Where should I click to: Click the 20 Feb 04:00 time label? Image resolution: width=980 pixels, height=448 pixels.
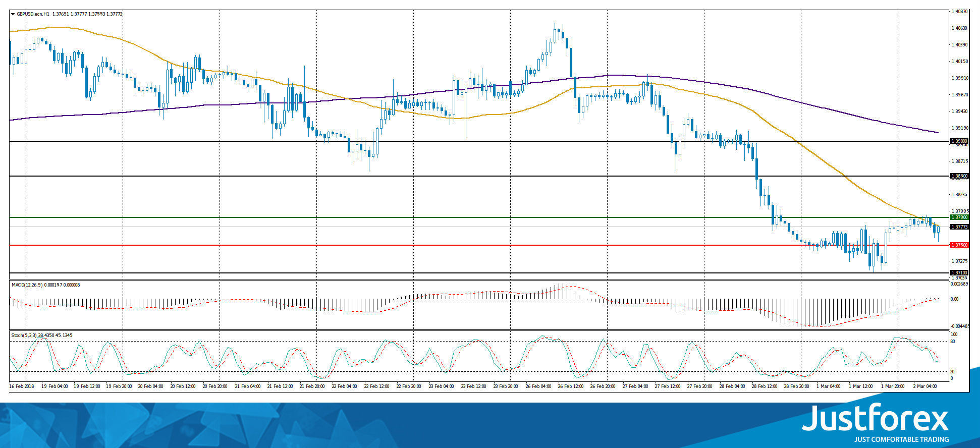[x=151, y=386]
